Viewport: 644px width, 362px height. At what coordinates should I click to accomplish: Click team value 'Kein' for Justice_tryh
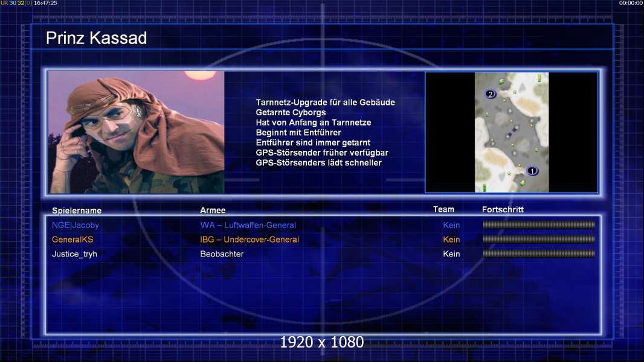click(451, 254)
